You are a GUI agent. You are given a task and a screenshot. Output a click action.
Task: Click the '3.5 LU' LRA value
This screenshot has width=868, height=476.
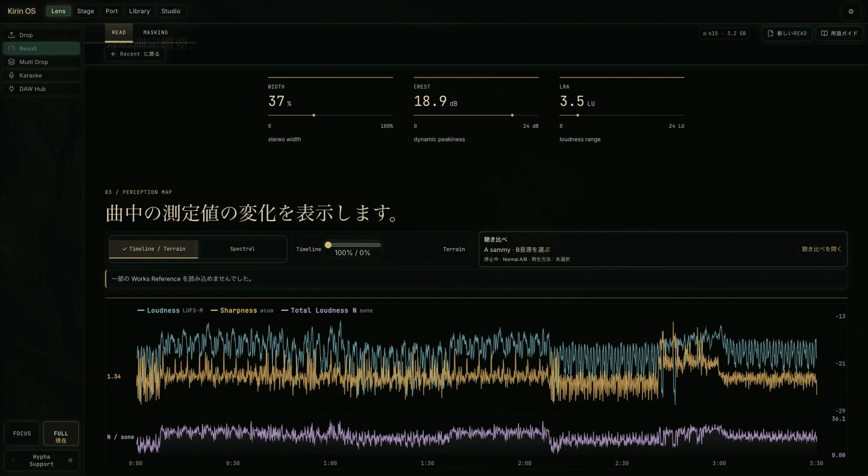(x=577, y=101)
